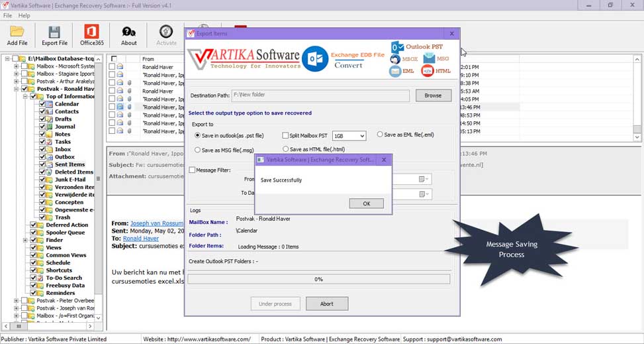Click envelope icon of first Ronald Haver email
The image size is (644, 344).
pos(120,67)
